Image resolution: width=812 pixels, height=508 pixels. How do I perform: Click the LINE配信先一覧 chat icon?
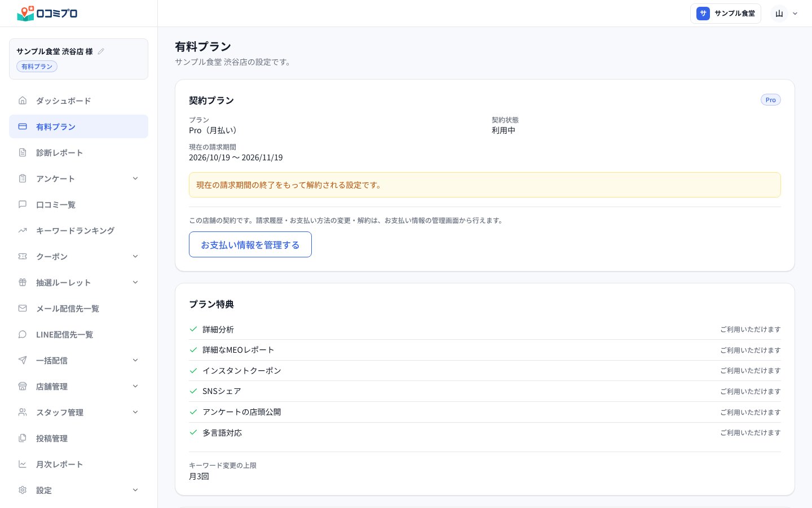click(23, 334)
